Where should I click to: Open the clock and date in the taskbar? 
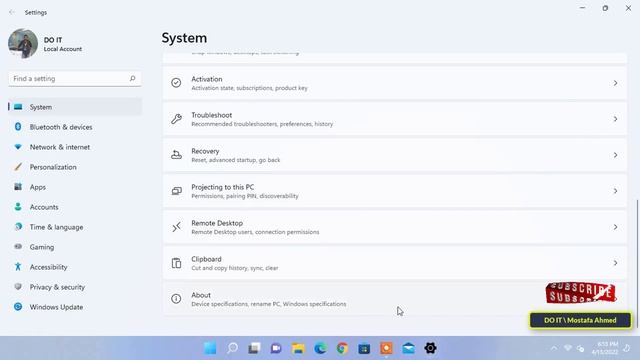[605, 348]
